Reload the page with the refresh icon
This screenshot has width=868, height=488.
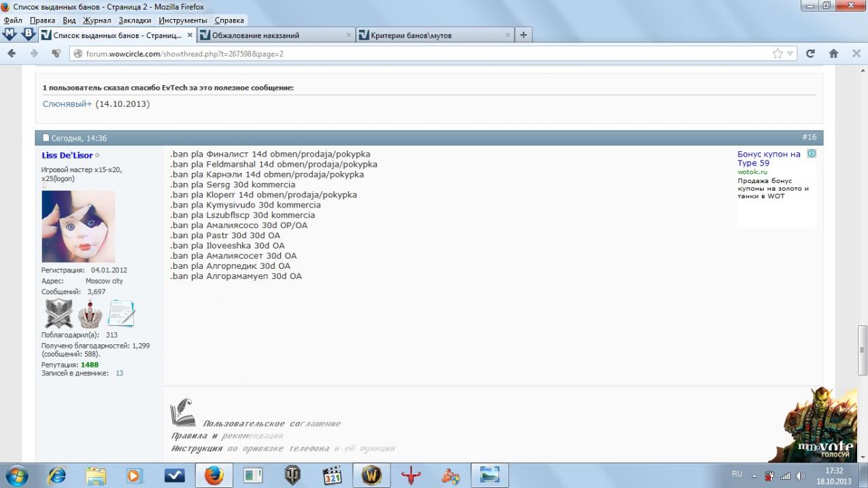810,54
